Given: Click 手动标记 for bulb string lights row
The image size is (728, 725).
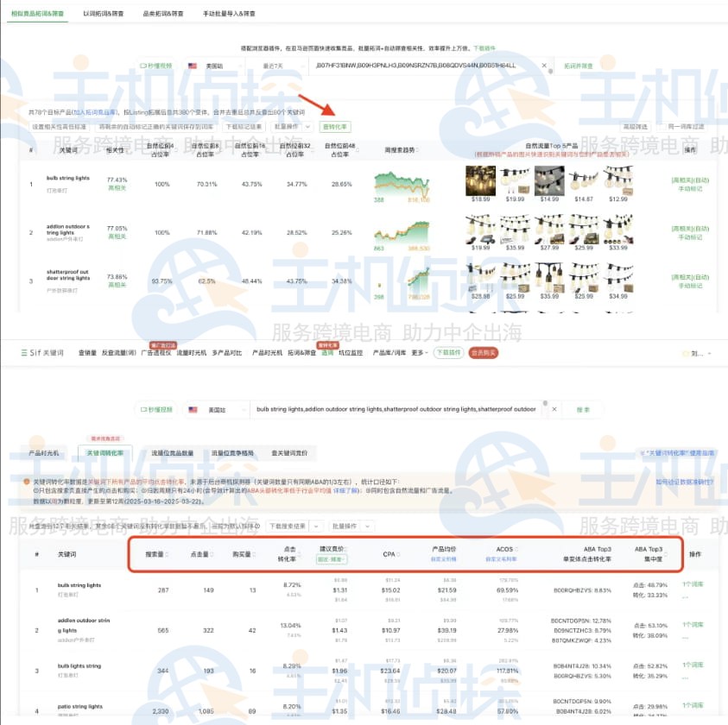Looking at the screenshot, I should tap(690, 189).
